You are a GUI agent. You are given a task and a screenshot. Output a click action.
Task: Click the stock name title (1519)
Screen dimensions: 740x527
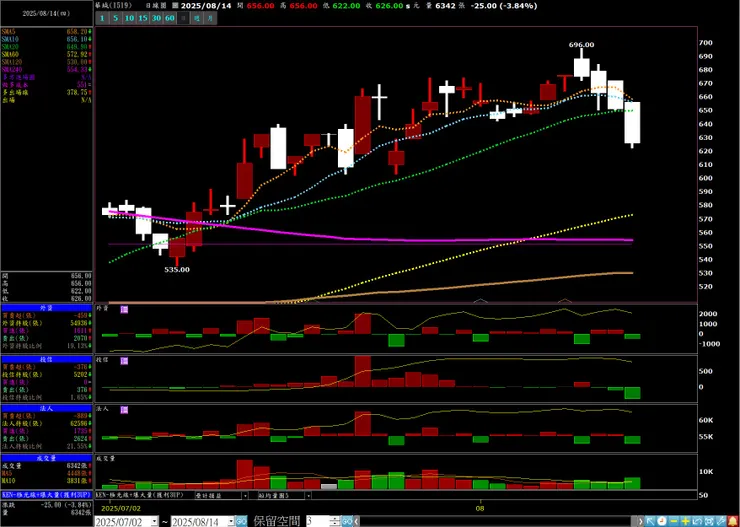[x=114, y=6]
